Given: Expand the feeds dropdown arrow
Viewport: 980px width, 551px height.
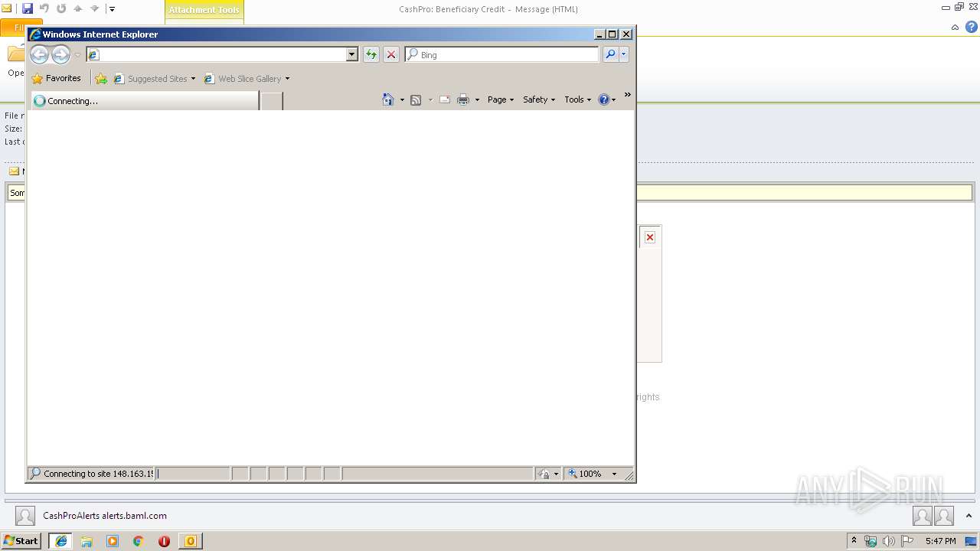Looking at the screenshot, I should (x=430, y=99).
